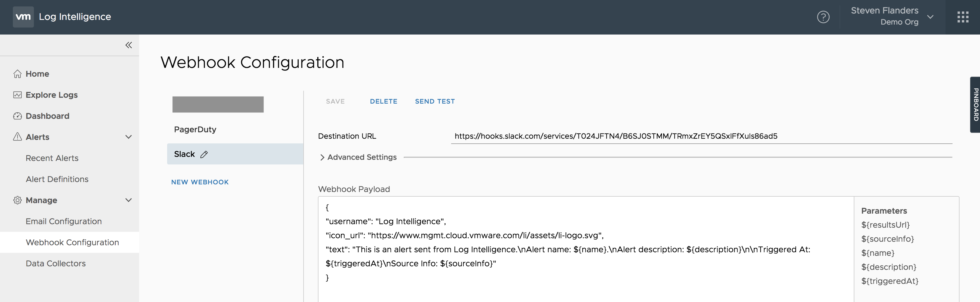Click the Home house icon

tap(18, 74)
